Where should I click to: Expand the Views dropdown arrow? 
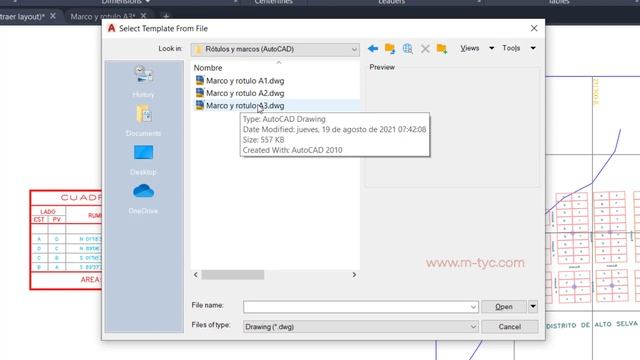coord(491,48)
